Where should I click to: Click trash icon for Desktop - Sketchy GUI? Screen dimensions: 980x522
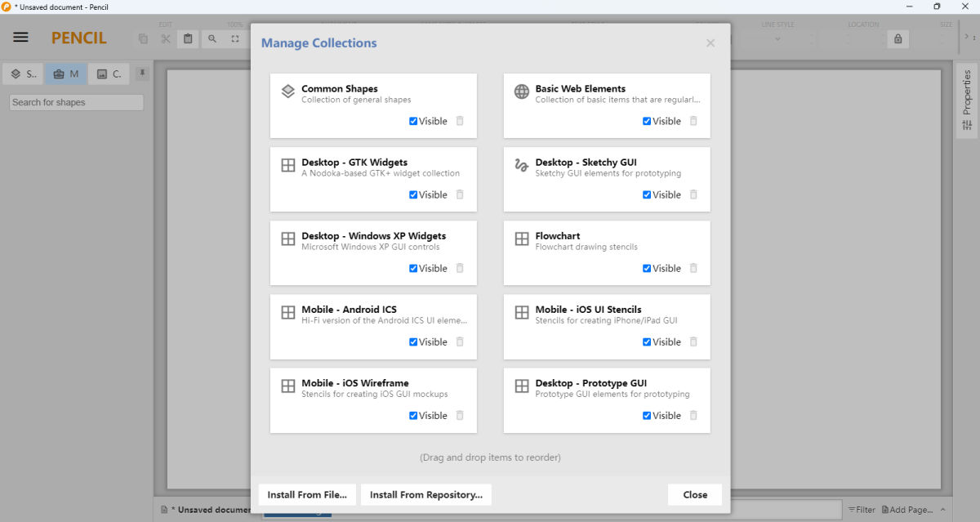(x=693, y=194)
